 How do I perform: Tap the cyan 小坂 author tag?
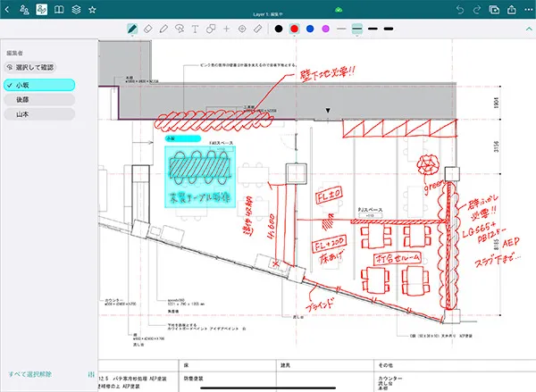pos(183,138)
